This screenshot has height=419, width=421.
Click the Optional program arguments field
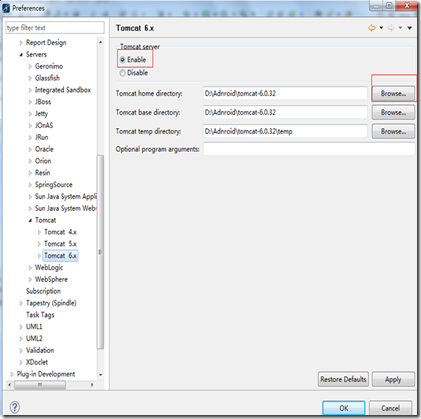tap(309, 149)
